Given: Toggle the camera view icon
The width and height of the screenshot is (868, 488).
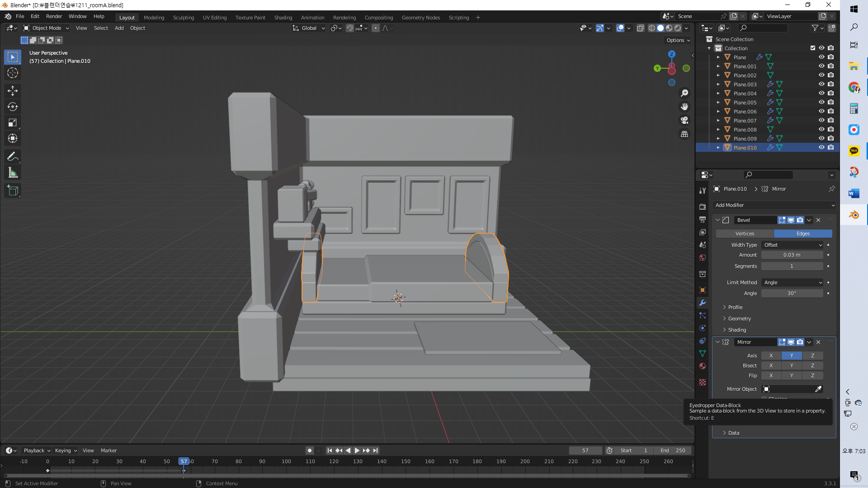Looking at the screenshot, I should pyautogui.click(x=684, y=120).
